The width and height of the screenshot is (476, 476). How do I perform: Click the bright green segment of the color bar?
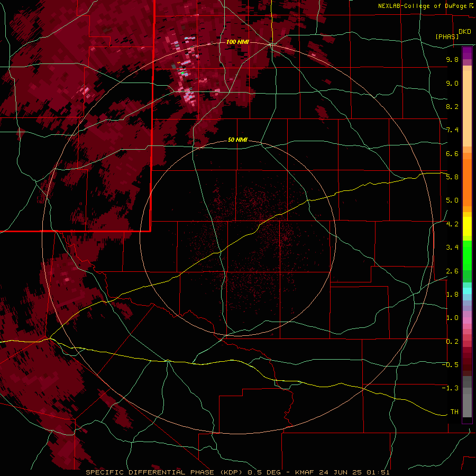(467, 255)
